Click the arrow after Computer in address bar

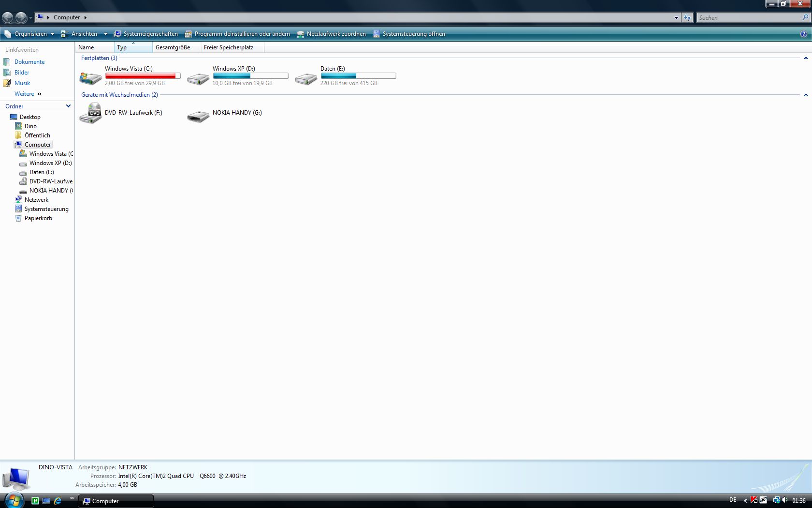[85, 17]
